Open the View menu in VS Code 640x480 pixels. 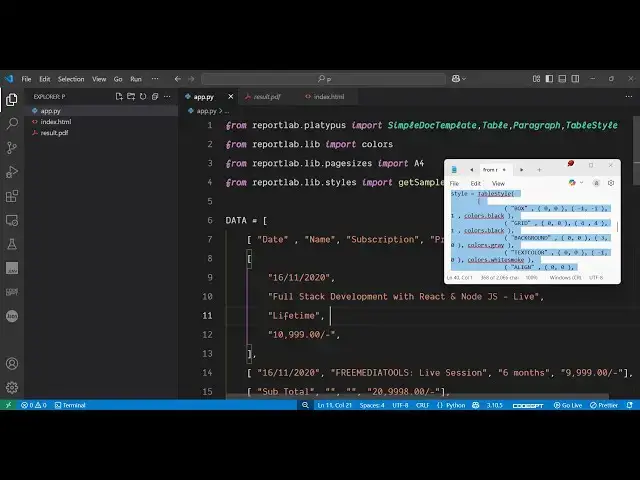[99, 79]
